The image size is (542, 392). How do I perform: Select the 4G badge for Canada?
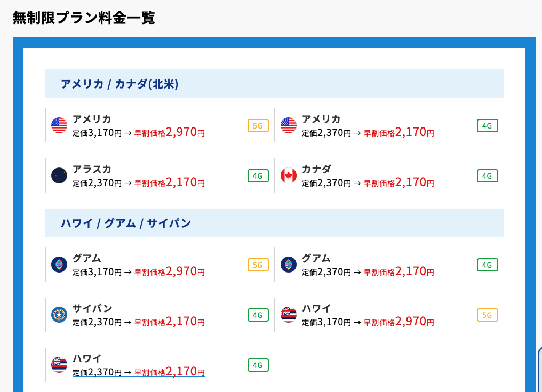(488, 176)
